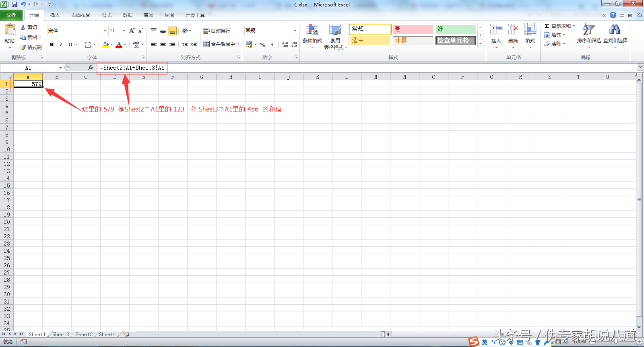Save workbook from quick access toolbar
The height and width of the screenshot is (347, 644).
point(14,4)
